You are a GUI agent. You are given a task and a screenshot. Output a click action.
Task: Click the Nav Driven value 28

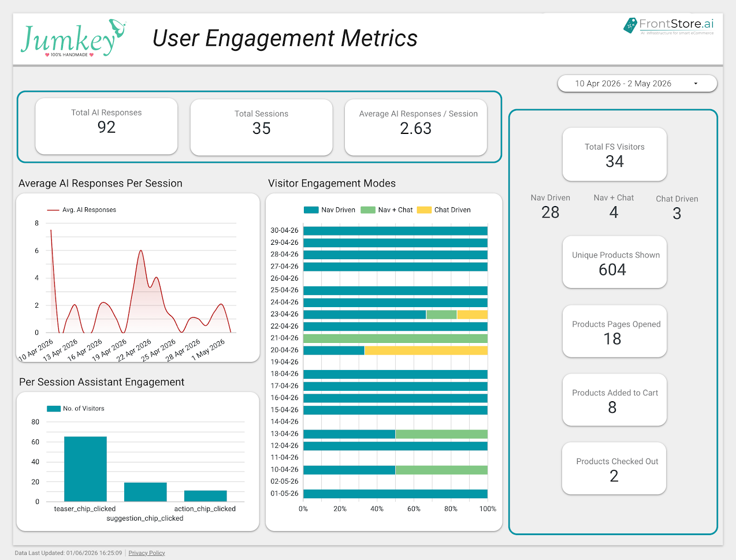pyautogui.click(x=551, y=212)
